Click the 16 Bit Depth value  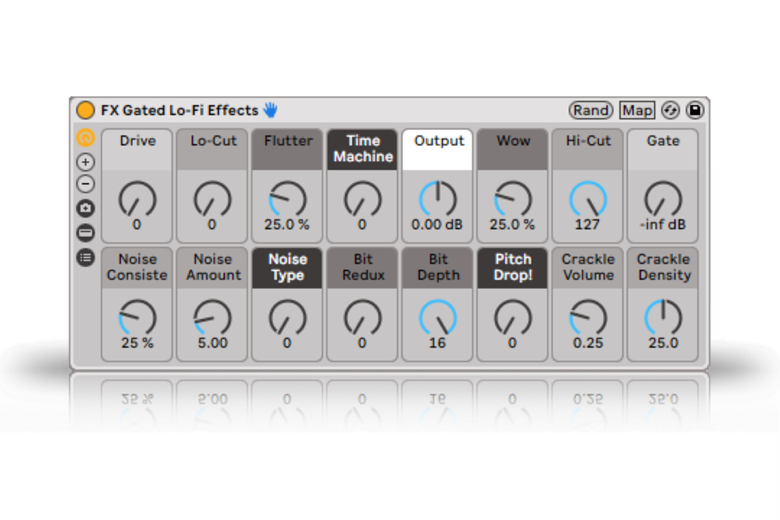pos(437,343)
